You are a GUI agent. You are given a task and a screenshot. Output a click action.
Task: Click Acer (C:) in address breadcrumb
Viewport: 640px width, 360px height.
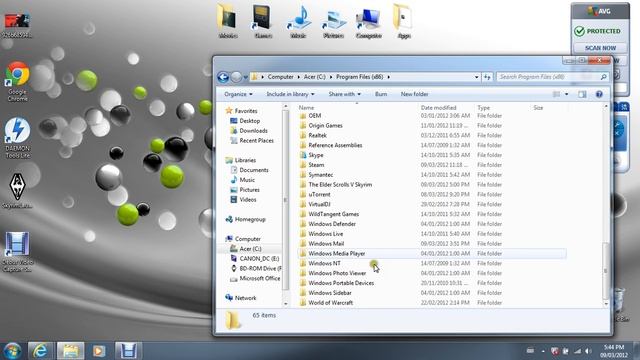coord(314,77)
